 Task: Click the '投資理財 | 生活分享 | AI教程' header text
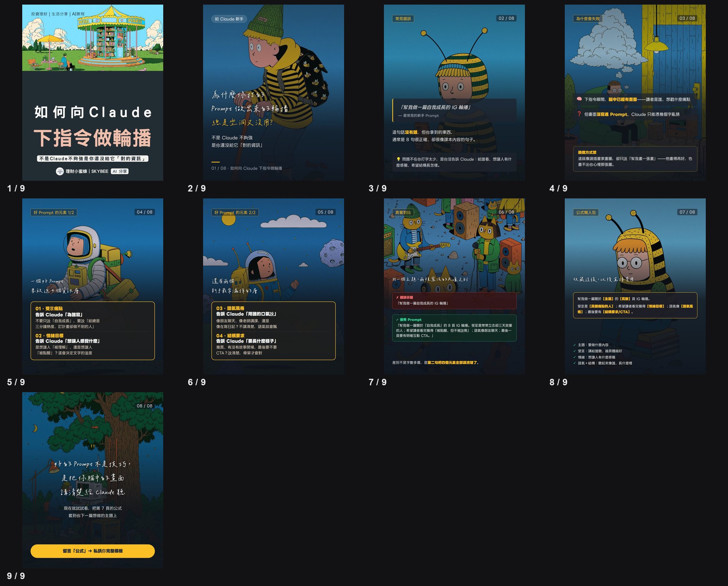pos(58,14)
